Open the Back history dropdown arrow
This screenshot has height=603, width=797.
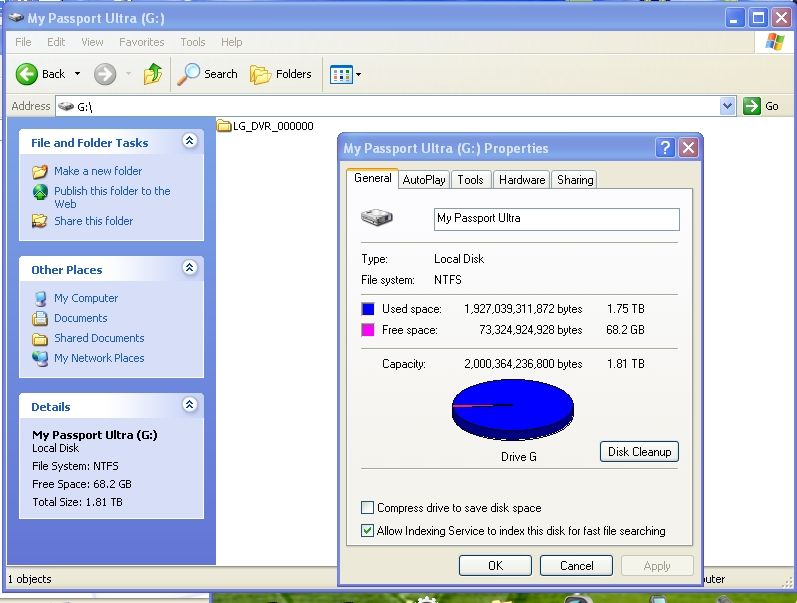coord(77,74)
